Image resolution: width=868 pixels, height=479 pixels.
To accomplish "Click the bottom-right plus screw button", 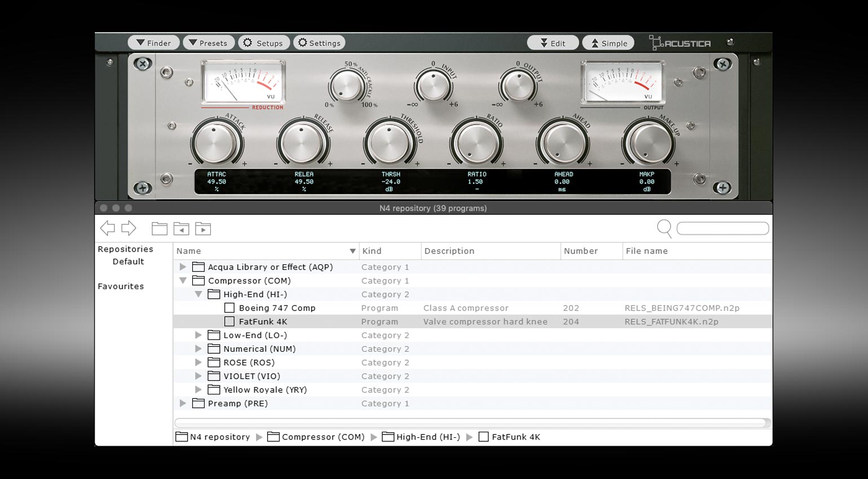I will (x=723, y=188).
